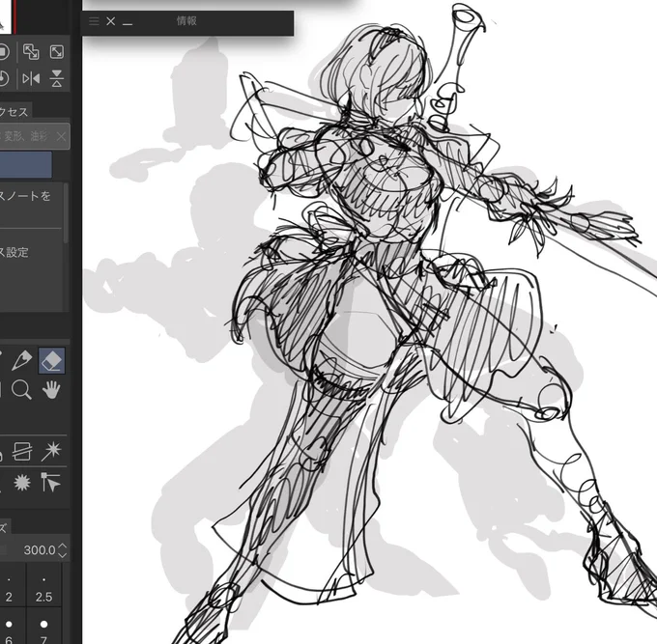
Task: Click the search field containing 変形、油彩
Action: click(x=34, y=136)
